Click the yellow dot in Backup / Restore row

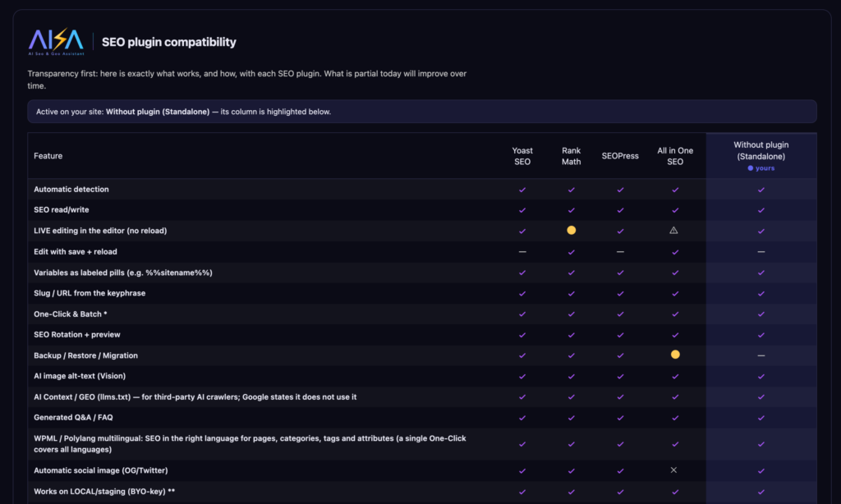(x=675, y=355)
